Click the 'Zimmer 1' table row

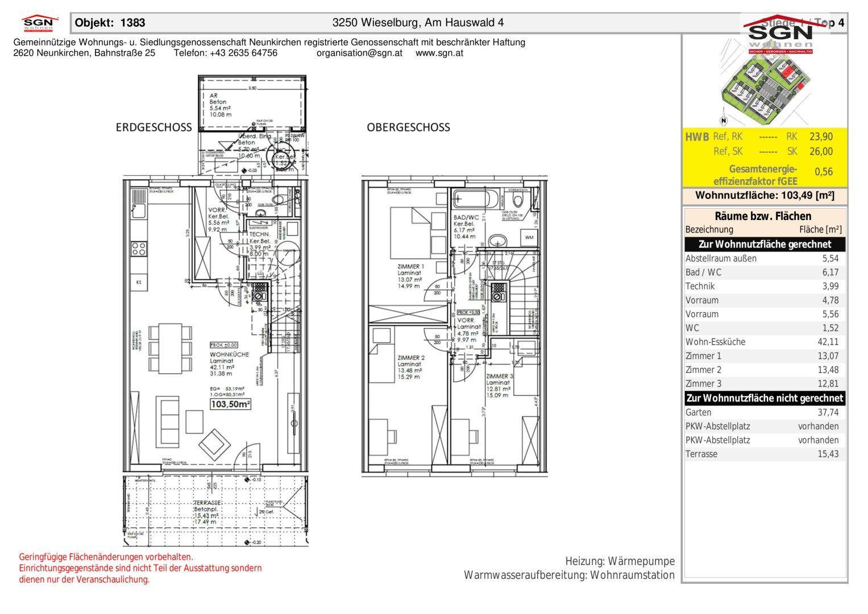pyautogui.click(x=765, y=356)
